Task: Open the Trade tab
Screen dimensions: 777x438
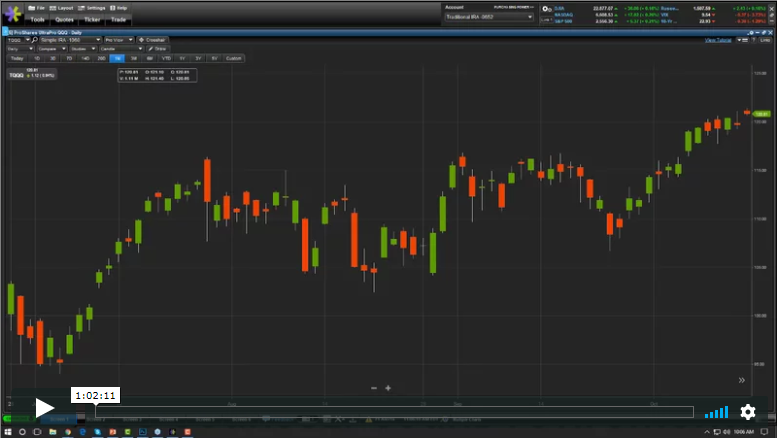Action: tap(119, 19)
